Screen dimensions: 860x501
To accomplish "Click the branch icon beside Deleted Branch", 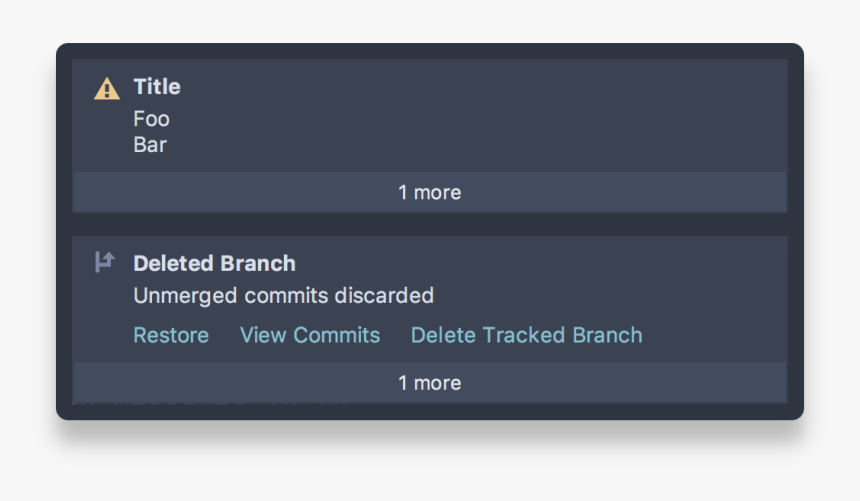I will 105,263.
